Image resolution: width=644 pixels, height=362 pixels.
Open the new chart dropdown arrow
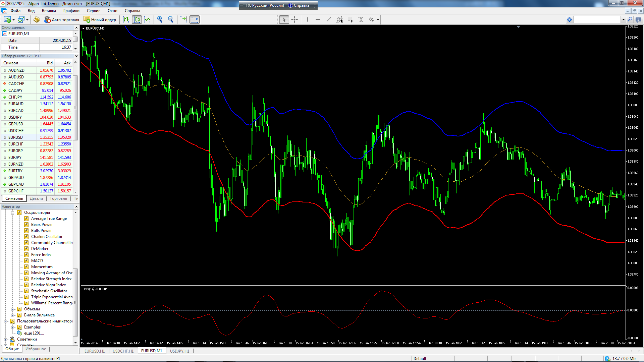click(13, 19)
